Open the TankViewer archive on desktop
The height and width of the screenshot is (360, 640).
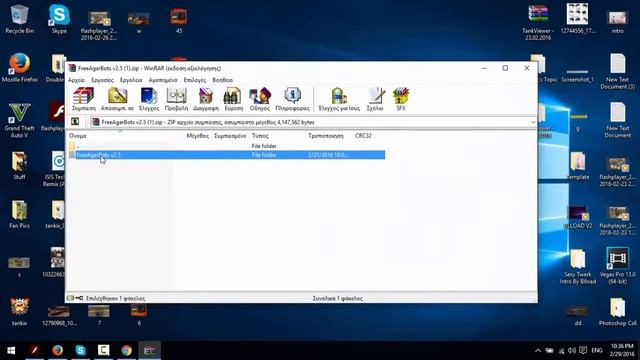538,22
